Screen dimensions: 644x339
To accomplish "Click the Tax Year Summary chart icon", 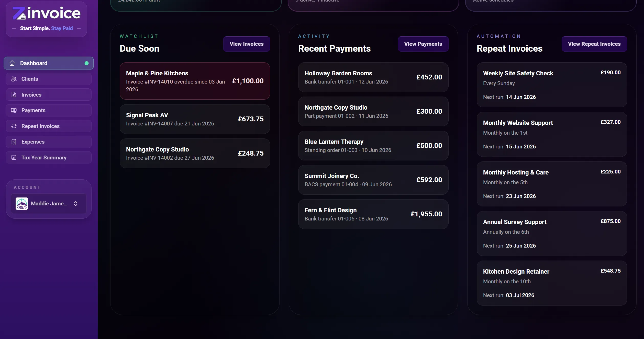I will (x=14, y=158).
